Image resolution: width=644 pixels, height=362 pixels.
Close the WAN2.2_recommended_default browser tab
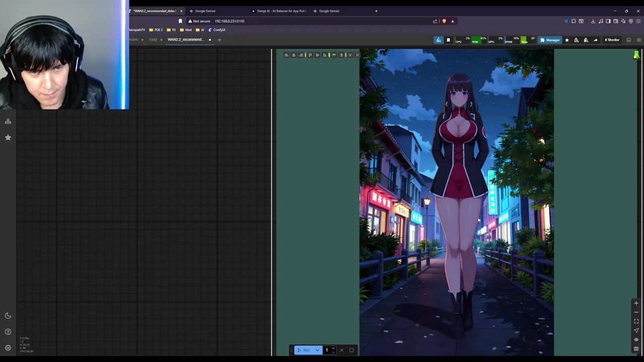(181, 11)
